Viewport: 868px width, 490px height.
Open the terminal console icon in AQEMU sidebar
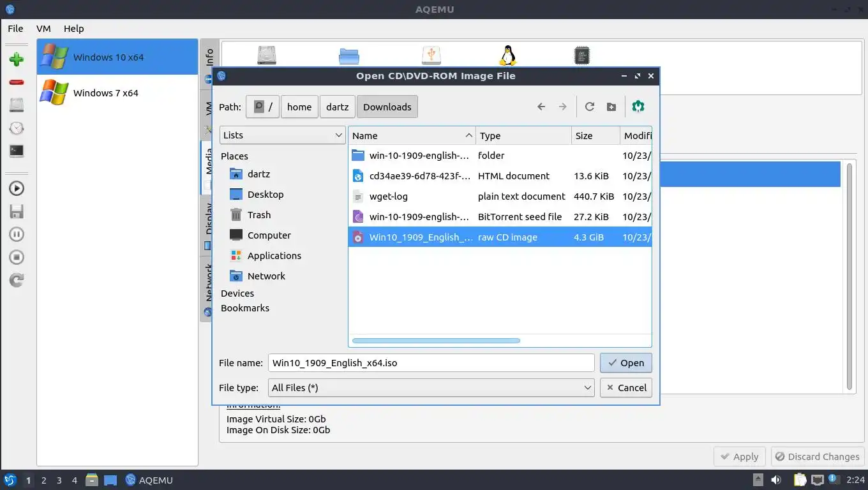(17, 151)
